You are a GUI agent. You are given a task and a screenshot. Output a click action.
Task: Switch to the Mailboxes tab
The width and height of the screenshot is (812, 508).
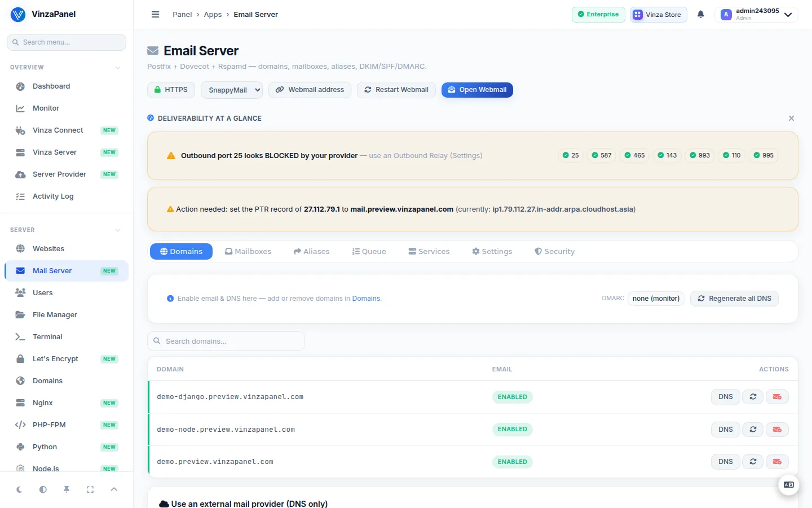coord(248,252)
